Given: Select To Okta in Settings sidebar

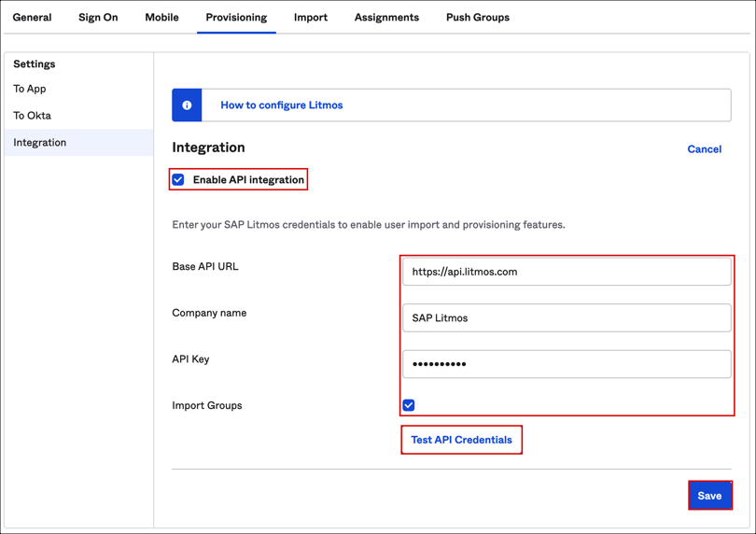Looking at the screenshot, I should (33, 116).
